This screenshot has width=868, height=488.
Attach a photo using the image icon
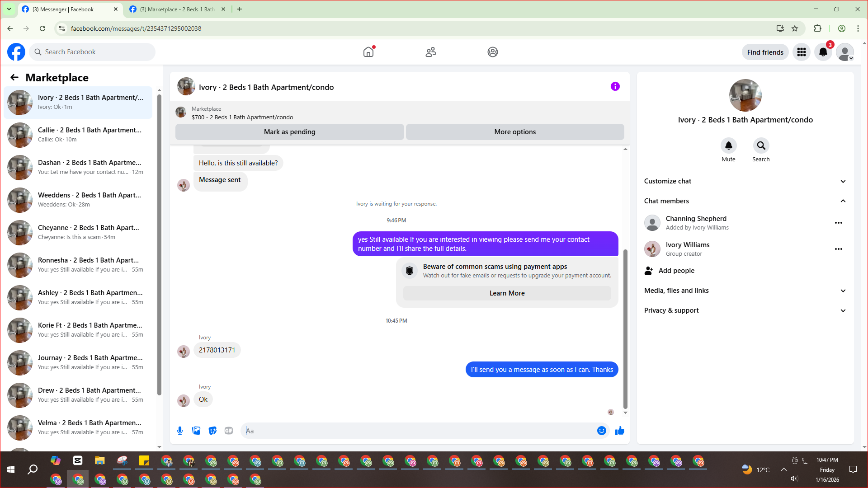pyautogui.click(x=196, y=431)
